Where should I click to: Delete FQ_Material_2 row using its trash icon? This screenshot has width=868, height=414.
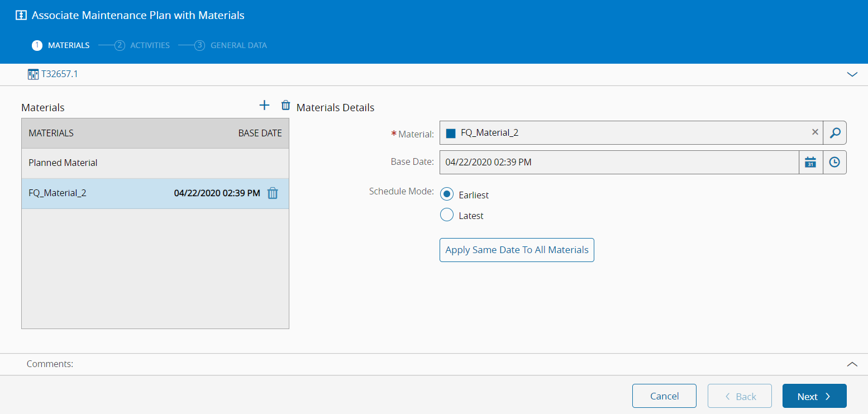(x=273, y=193)
